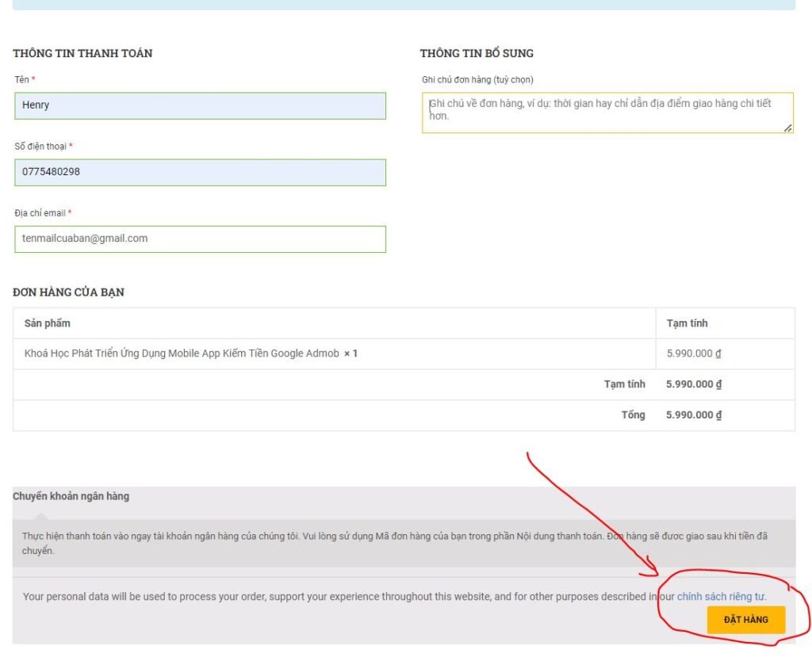Click the Tổng total amount 5.990.000 đ
Image resolution: width=812 pixels, height=661 pixels.
point(694,415)
